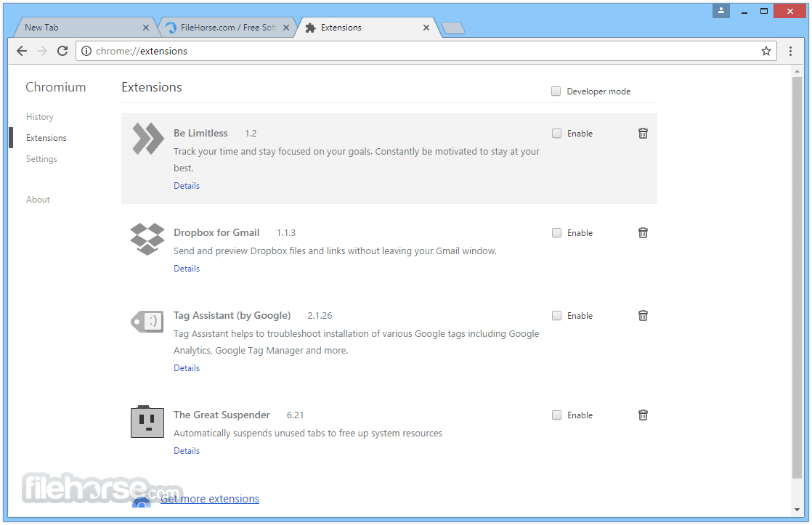Remove Be Limitless with its trash icon
The width and height of the screenshot is (812, 525).
pos(643,134)
